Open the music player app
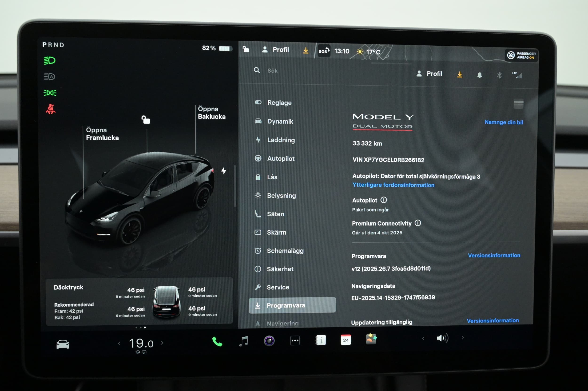The height and width of the screenshot is (391, 588). (243, 341)
